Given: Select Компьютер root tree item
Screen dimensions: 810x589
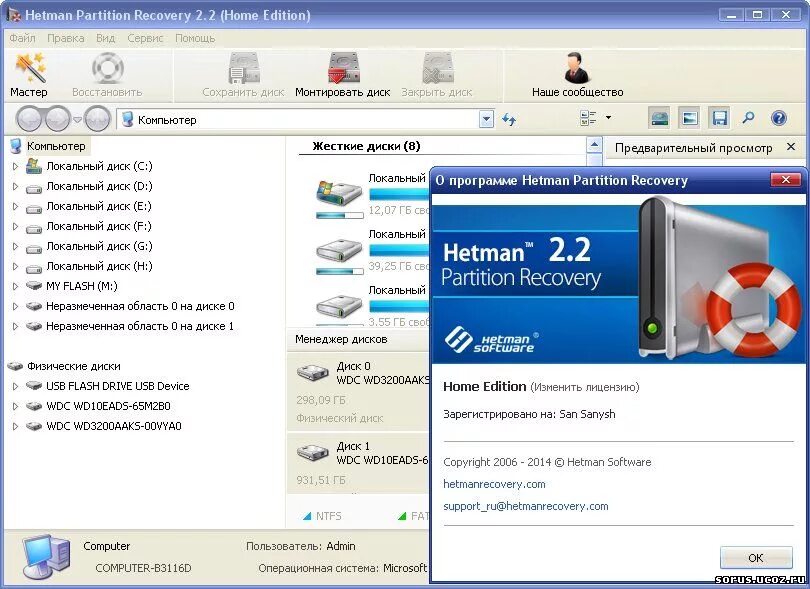Looking at the screenshot, I should tap(56, 146).
